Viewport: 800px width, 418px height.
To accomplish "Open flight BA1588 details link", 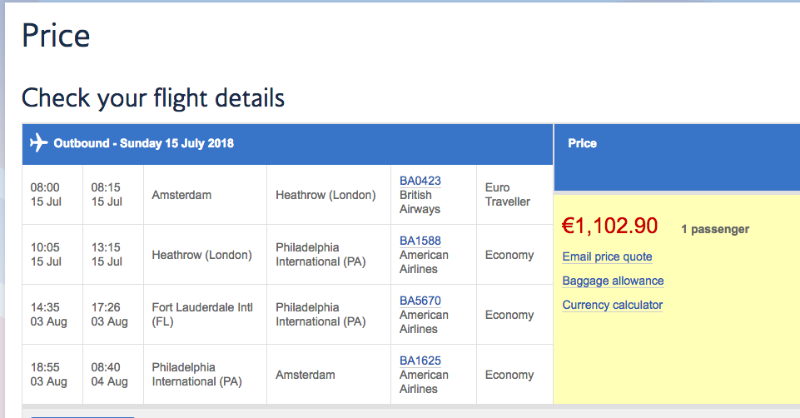I will pyautogui.click(x=420, y=241).
